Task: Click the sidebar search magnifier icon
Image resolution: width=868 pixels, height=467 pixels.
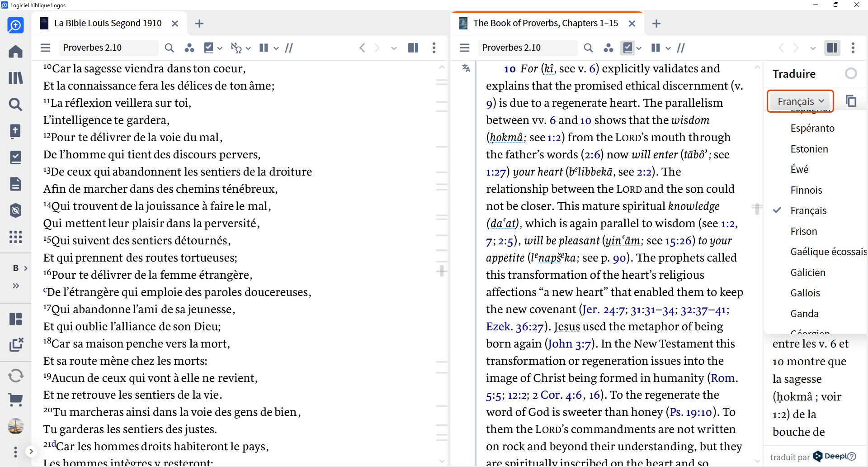Action: tap(15, 105)
